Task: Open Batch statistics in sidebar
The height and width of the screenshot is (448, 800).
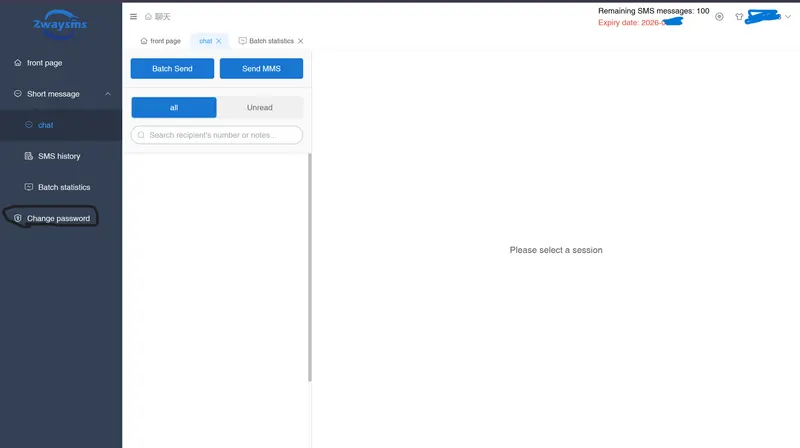Action: (x=61, y=187)
